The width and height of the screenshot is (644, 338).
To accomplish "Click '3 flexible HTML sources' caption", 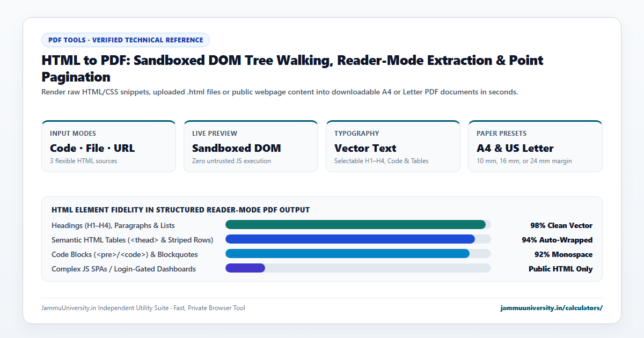I will (x=83, y=161).
